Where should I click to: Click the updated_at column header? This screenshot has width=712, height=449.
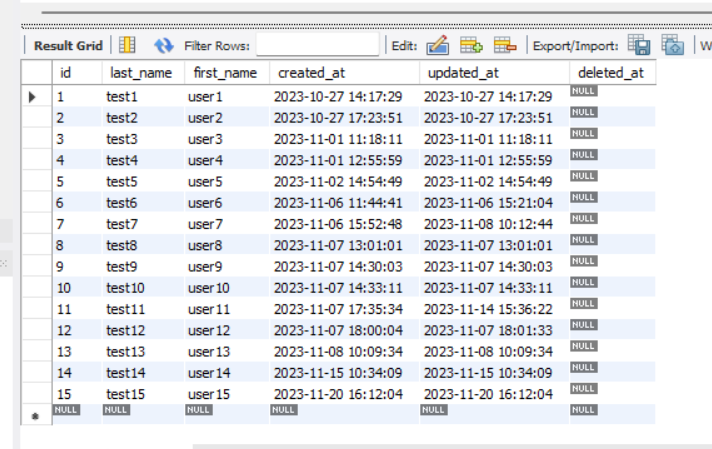point(464,73)
